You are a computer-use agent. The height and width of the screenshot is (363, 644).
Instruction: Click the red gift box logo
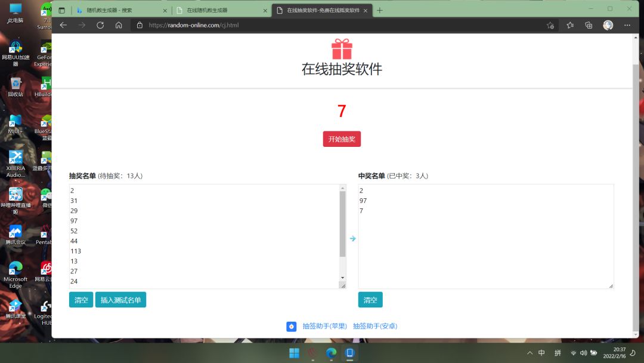click(x=342, y=49)
